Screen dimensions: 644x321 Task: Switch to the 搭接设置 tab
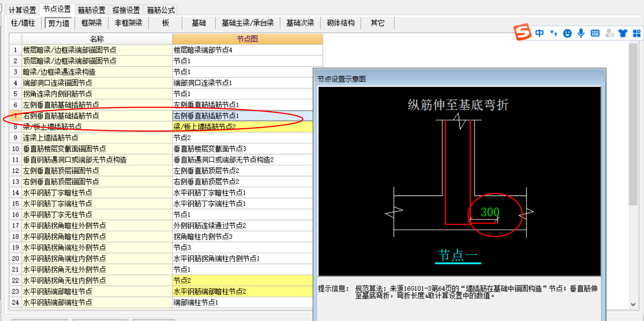(126, 10)
